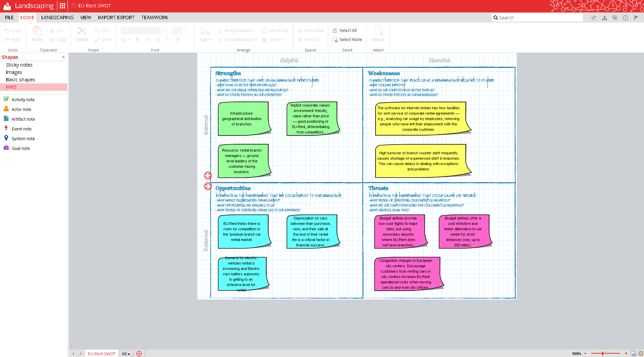The image size is (644, 357).
Task: Click the running person icon near search
Action: [x=594, y=18]
